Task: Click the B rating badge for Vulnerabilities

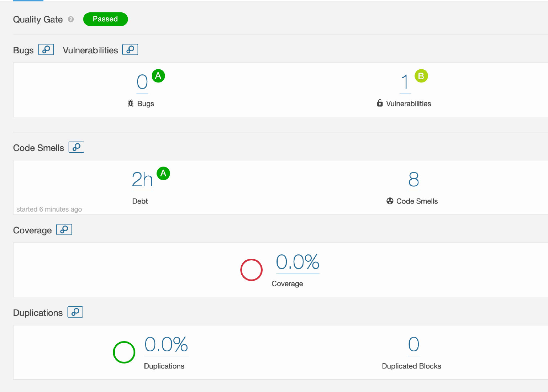Action: (421, 76)
